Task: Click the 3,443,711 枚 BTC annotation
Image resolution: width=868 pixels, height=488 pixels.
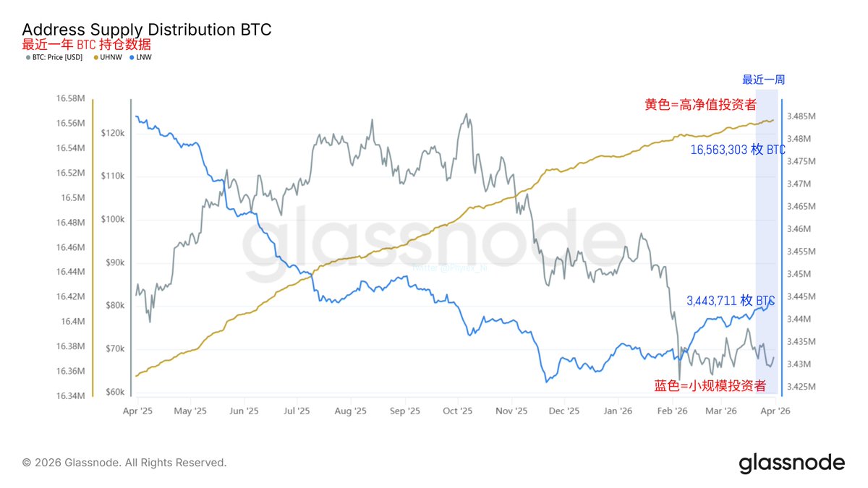Action: (x=730, y=300)
